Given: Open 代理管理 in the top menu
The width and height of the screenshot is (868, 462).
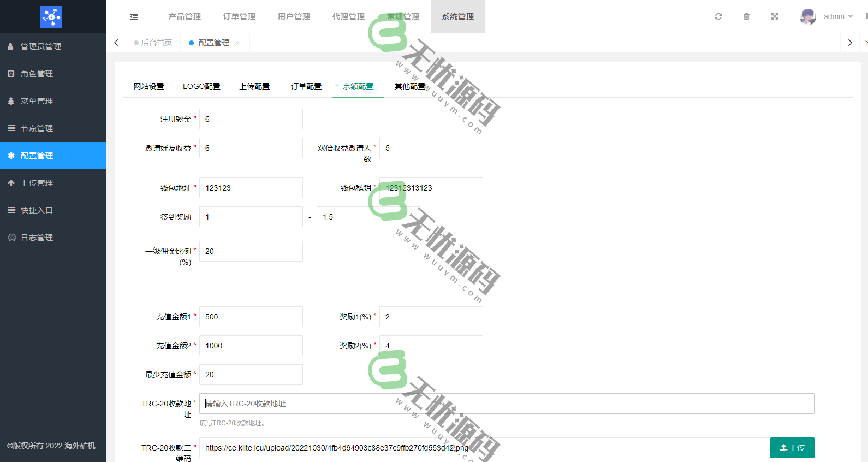Looking at the screenshot, I should pyautogui.click(x=349, y=16).
